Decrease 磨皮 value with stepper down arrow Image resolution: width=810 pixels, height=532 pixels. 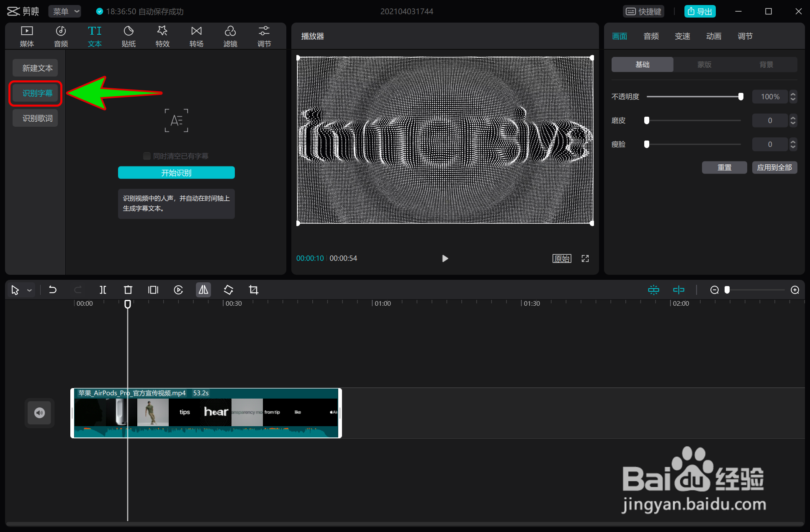click(793, 124)
